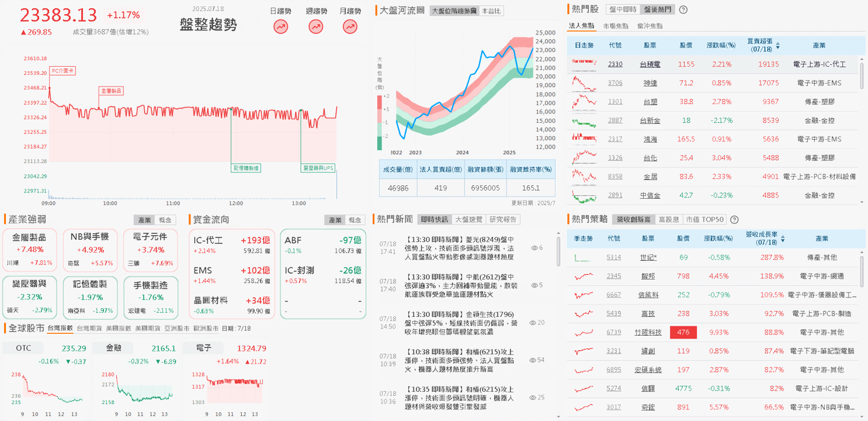Image resolution: width=868 pixels, height=421 pixels.
Task: Show the 即時快訊 news tab
Action: (434, 219)
